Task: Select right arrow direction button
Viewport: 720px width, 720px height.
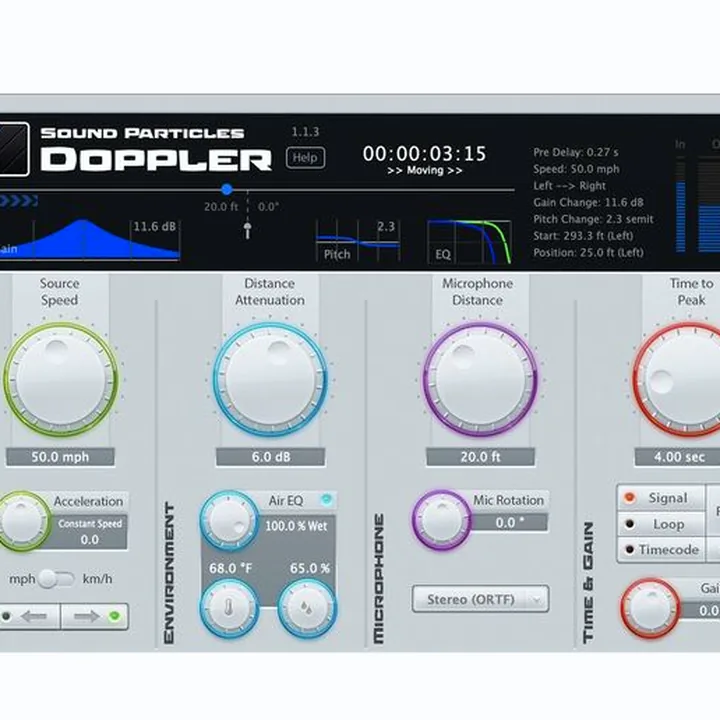Action: point(95,616)
